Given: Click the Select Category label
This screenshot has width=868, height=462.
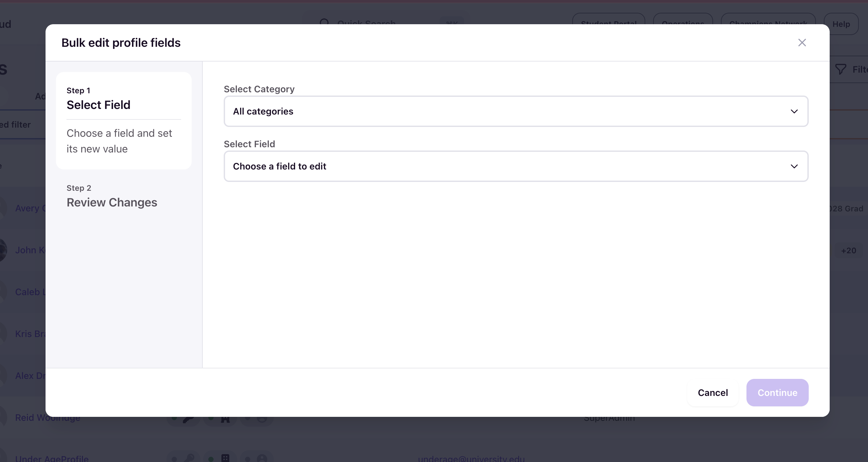Looking at the screenshot, I should (x=259, y=89).
